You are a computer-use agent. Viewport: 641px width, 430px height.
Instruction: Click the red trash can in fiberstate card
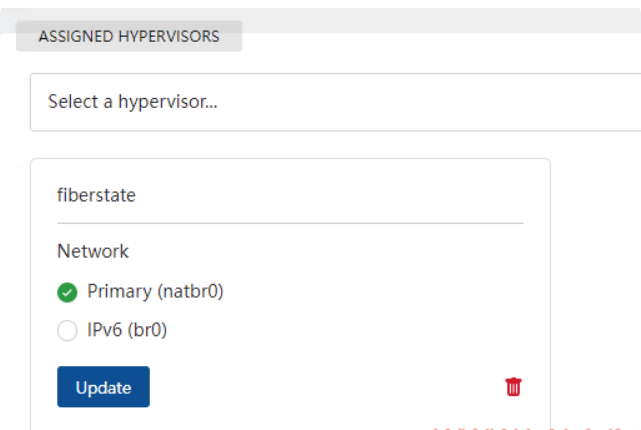coord(513,387)
